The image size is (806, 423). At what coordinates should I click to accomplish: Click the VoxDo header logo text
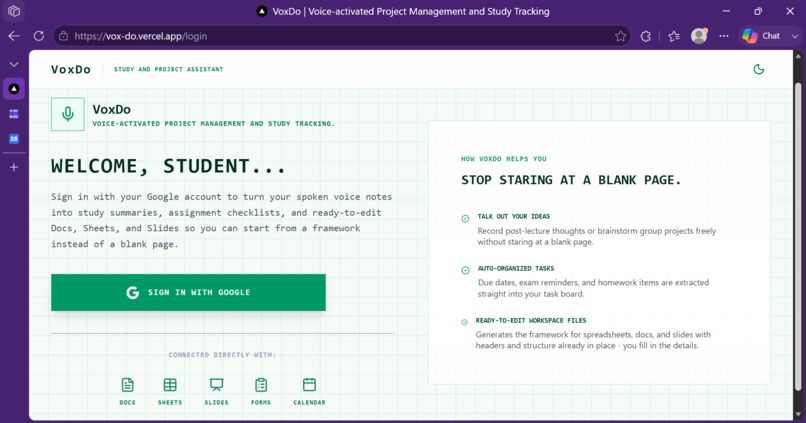[71, 69]
